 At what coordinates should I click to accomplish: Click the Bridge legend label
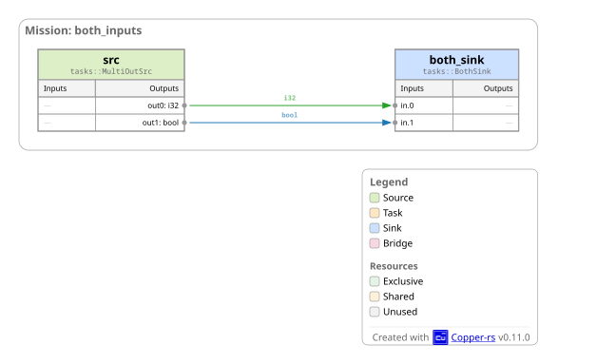tap(397, 243)
